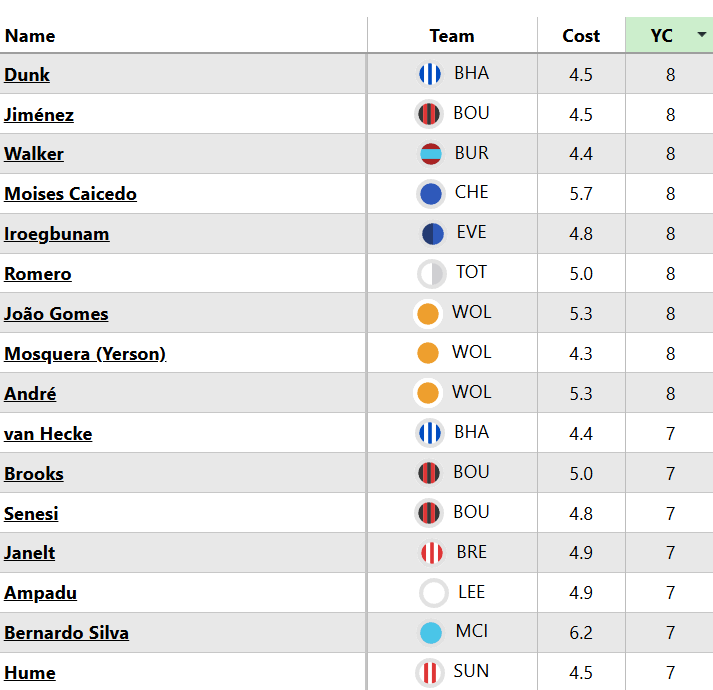Open the João Gomes player link

pos(56,314)
